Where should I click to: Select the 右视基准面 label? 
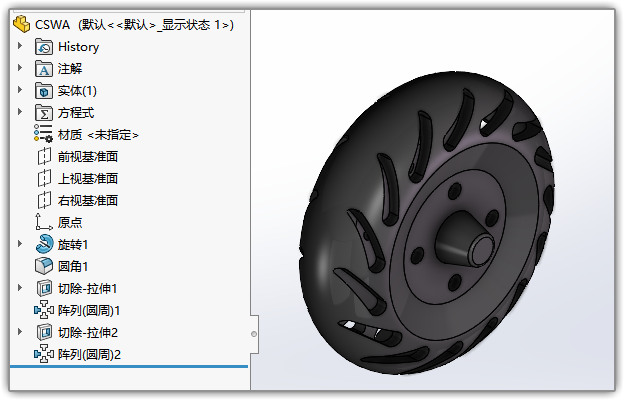[x=88, y=200]
